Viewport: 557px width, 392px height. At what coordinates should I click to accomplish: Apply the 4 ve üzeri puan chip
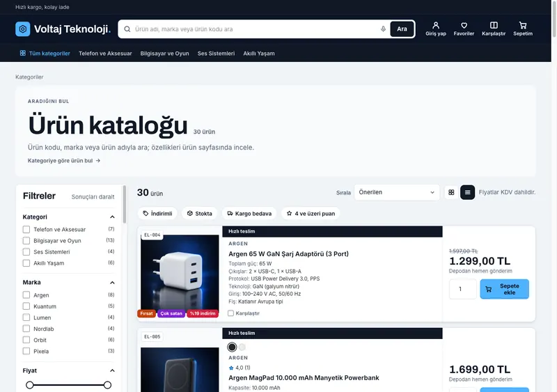[x=311, y=213]
